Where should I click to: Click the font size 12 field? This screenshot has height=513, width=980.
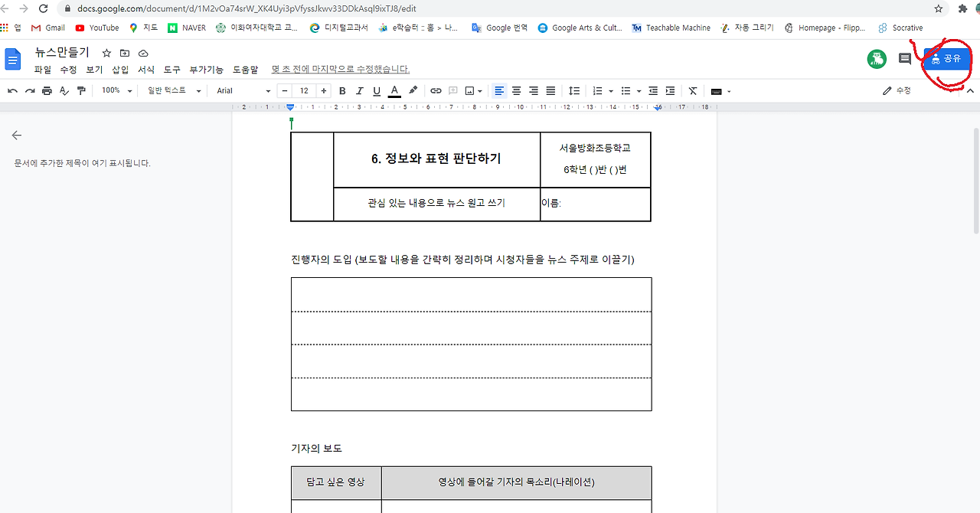click(304, 90)
